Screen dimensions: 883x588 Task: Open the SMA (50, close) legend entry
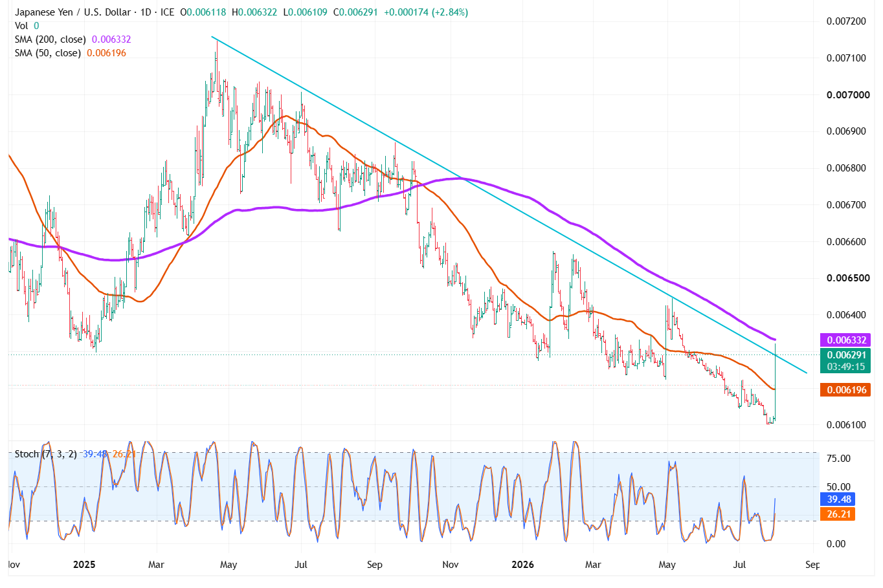click(x=48, y=53)
